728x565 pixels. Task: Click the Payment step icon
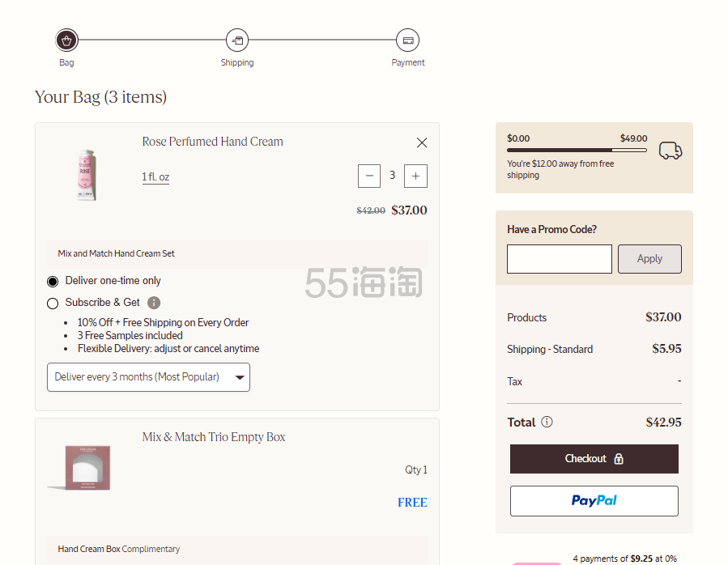[407, 40]
